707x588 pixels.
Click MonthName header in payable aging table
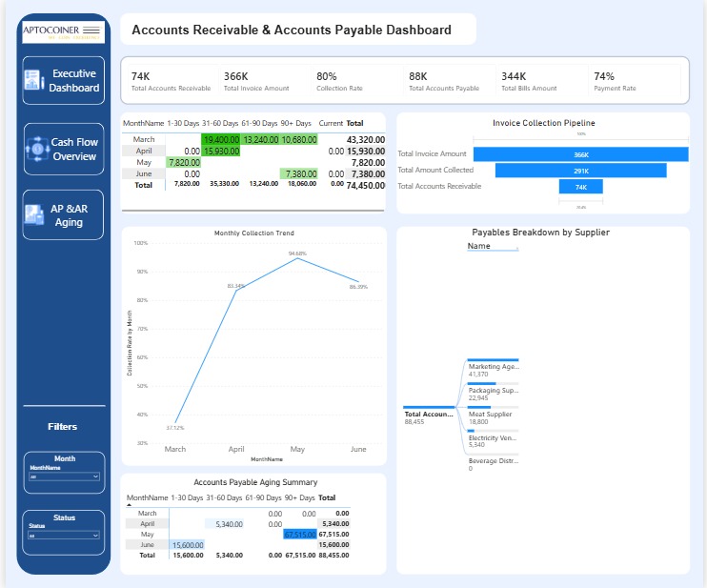pos(147,497)
